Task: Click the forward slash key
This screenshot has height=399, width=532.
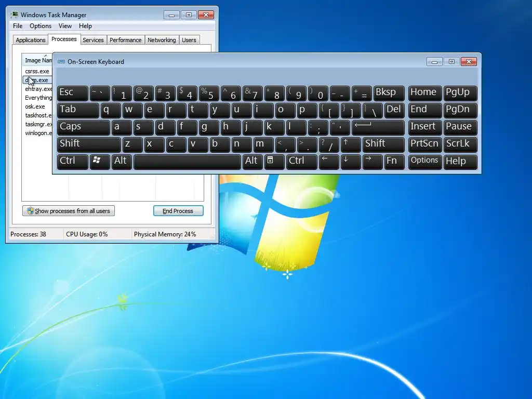Action: (329, 144)
